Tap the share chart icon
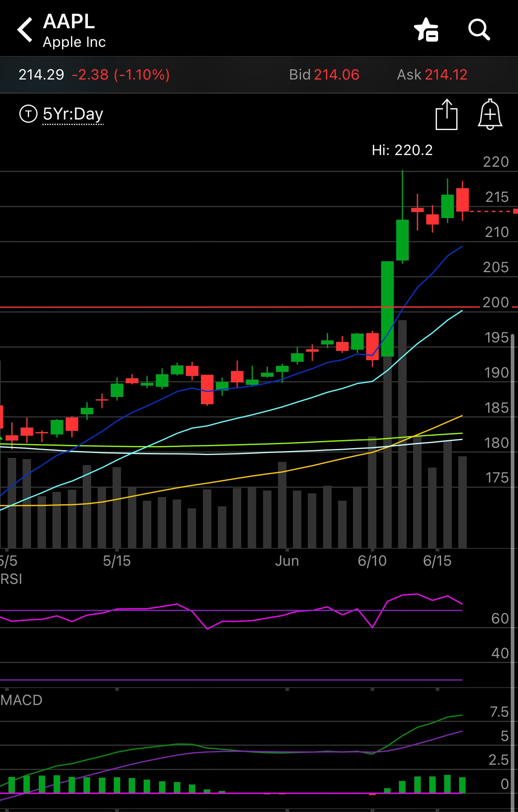 click(x=447, y=114)
